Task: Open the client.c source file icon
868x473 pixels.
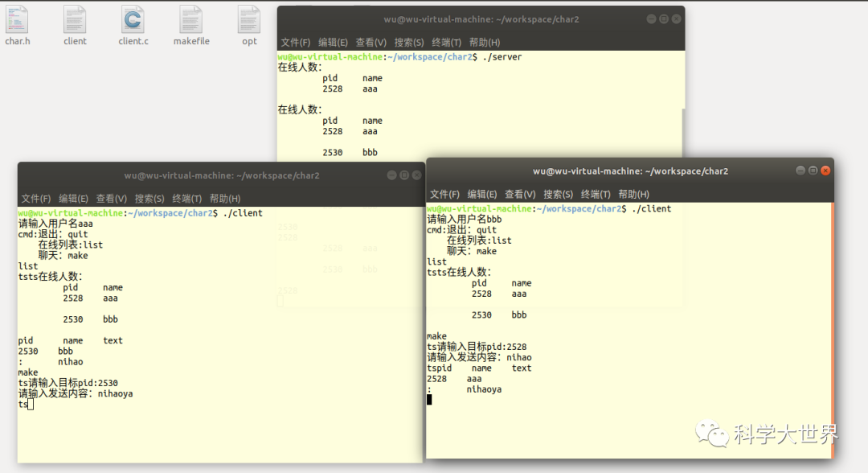Action: coord(133,20)
